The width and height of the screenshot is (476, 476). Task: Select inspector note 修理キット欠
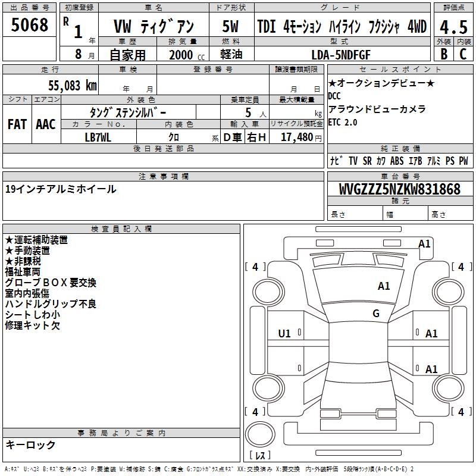(32, 325)
